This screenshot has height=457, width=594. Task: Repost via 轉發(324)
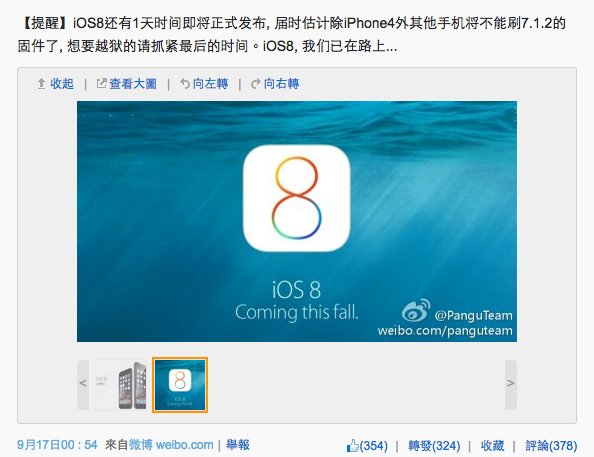click(x=434, y=446)
